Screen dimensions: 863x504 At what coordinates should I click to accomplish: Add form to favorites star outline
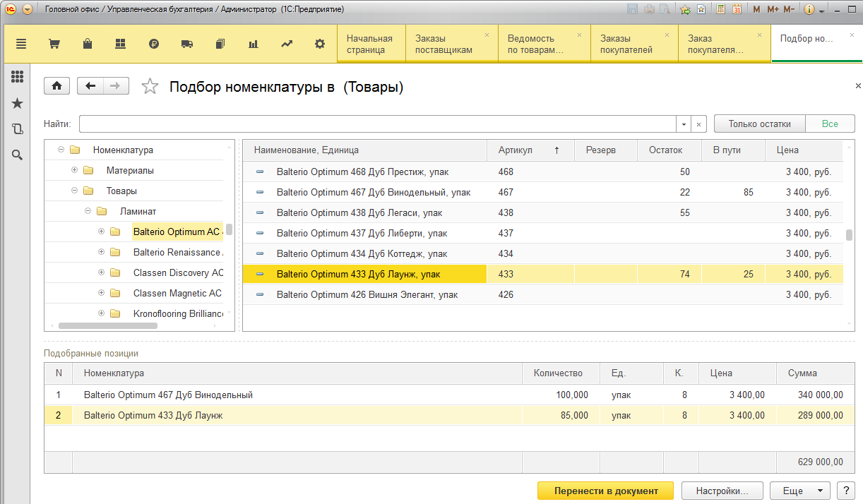point(150,86)
